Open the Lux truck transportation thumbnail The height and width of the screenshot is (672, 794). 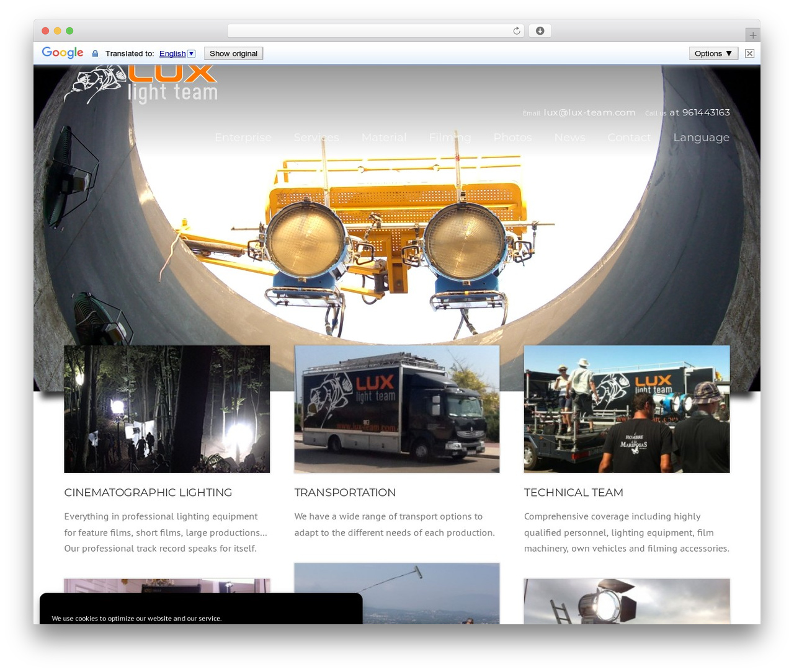point(397,409)
